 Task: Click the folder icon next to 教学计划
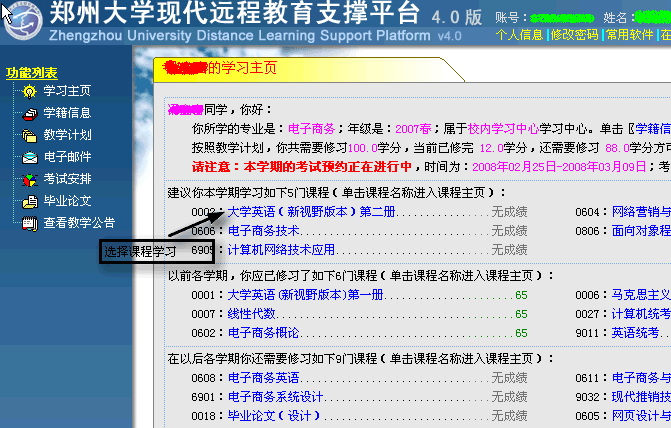[x=27, y=135]
